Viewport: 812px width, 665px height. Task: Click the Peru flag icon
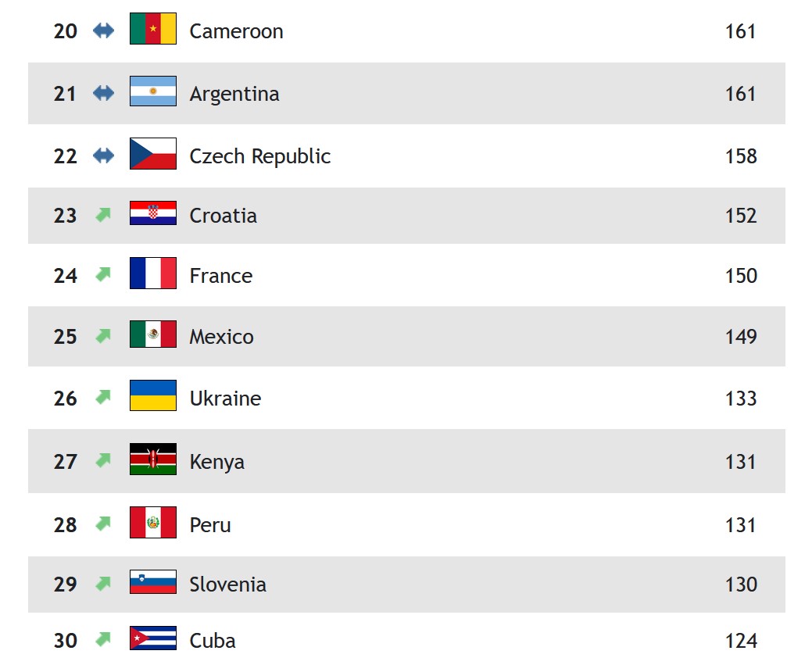(153, 523)
